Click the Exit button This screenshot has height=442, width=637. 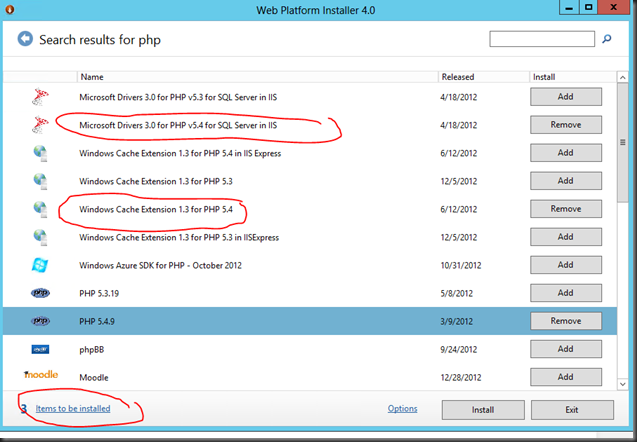pyautogui.click(x=572, y=410)
